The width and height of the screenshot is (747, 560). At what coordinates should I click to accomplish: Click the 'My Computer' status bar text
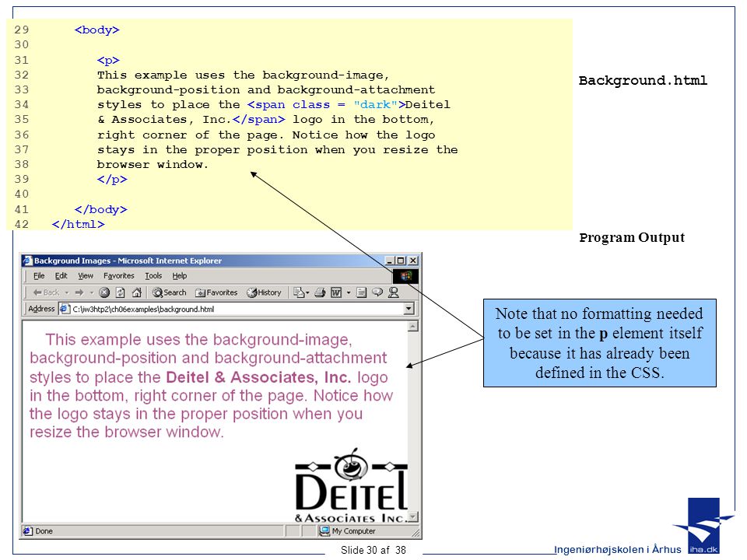coord(353,531)
